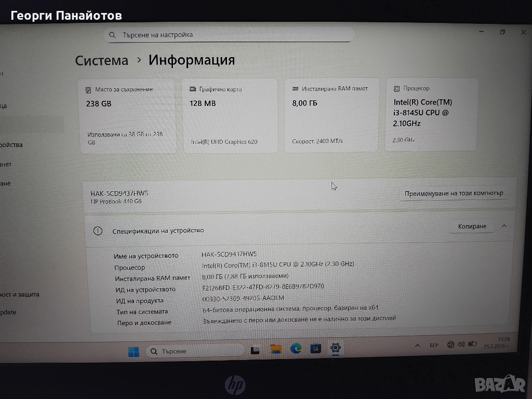Open Microsoft Store from the taskbar
This screenshot has width=532, height=399.
point(316,348)
